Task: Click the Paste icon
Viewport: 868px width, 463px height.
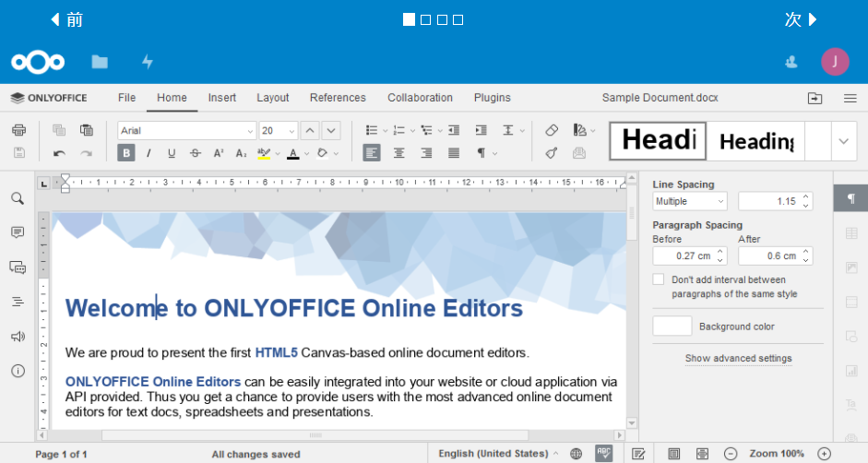Action: click(87, 130)
